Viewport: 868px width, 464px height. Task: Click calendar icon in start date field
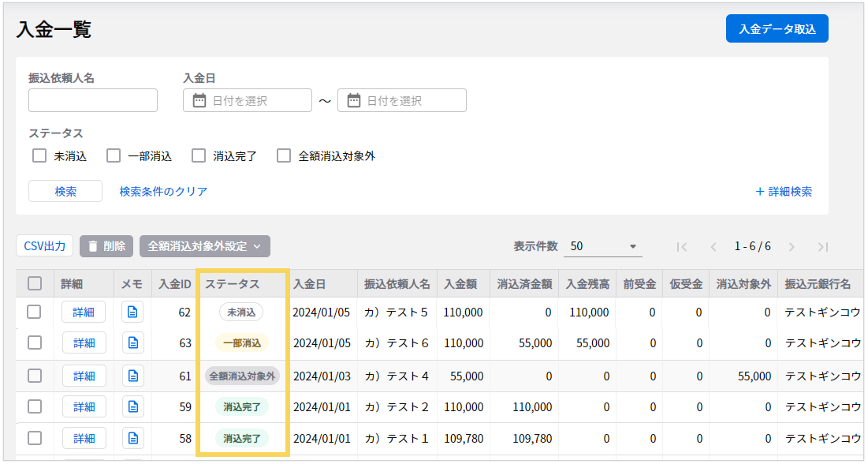(x=199, y=101)
